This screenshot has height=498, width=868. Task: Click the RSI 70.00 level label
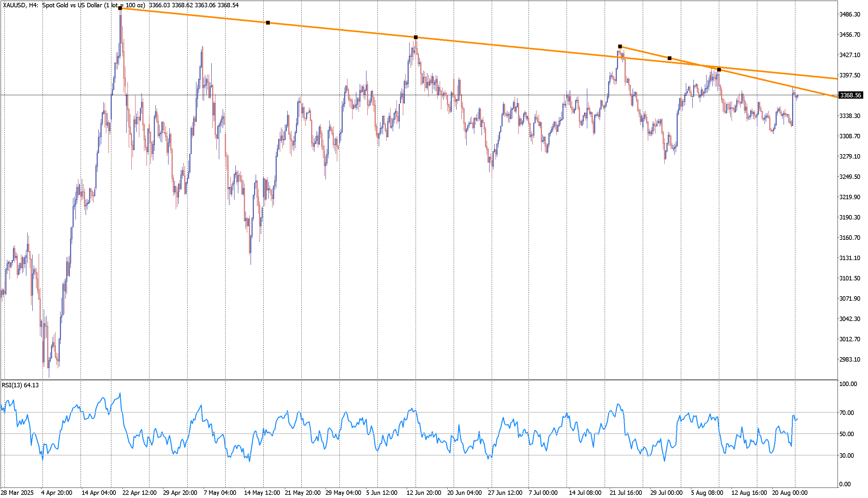coord(846,413)
